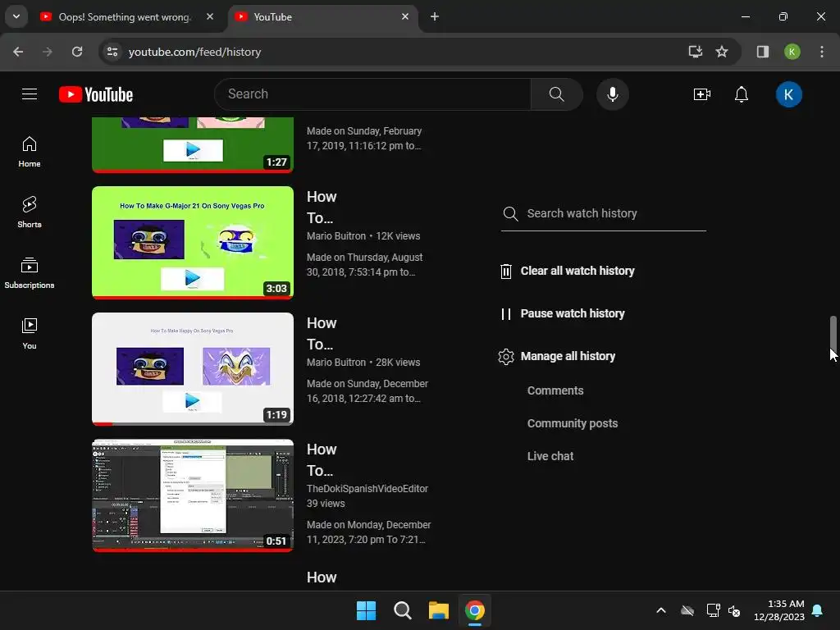Bookmark this page with the star
Image resolution: width=840 pixels, height=630 pixels.
point(722,52)
